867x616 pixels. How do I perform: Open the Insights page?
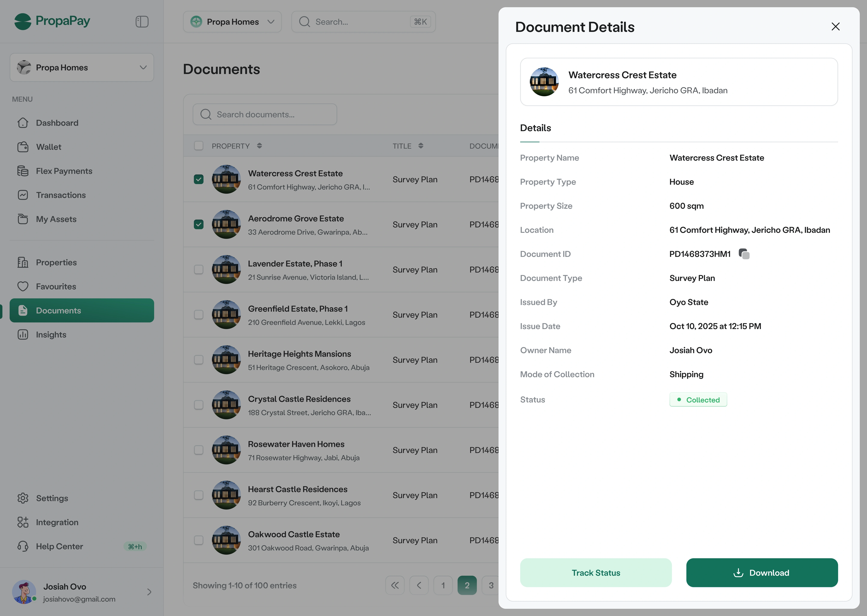(51, 335)
